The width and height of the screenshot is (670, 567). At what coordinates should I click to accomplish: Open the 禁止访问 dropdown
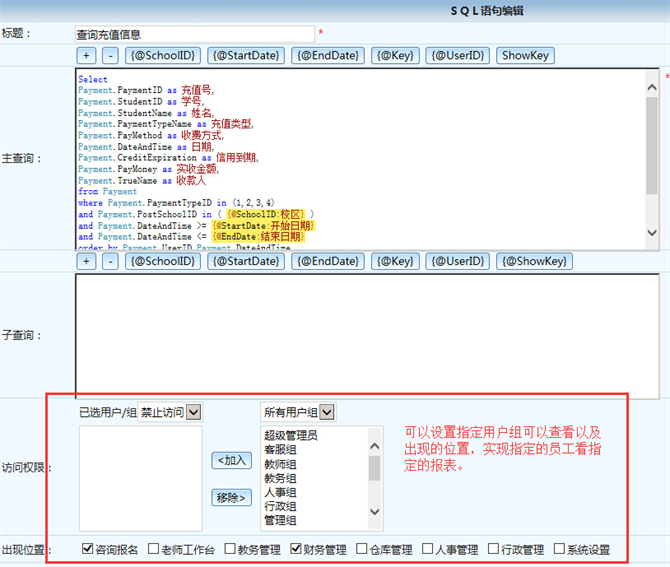pos(193,412)
